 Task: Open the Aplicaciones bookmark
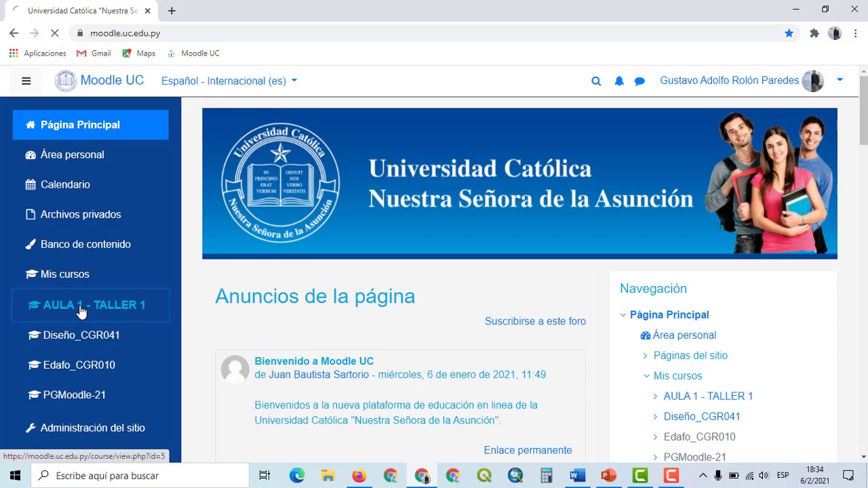pos(38,53)
